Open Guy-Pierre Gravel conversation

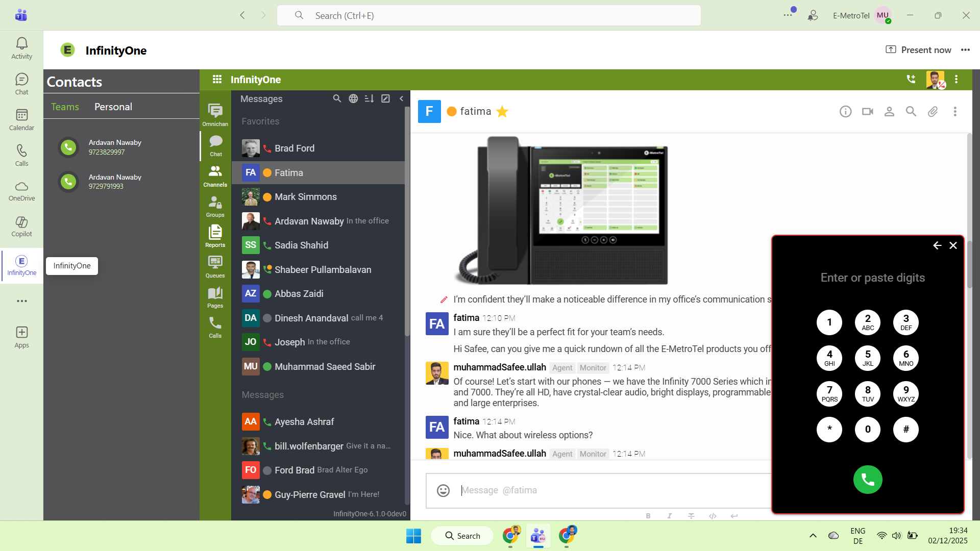pyautogui.click(x=318, y=494)
